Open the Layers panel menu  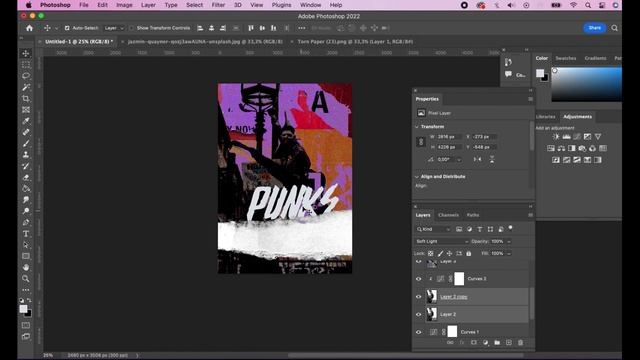tap(530, 215)
